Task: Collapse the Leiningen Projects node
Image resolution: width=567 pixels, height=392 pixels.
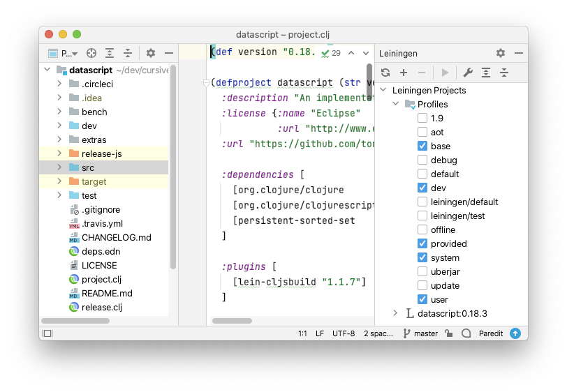Action: (x=383, y=89)
